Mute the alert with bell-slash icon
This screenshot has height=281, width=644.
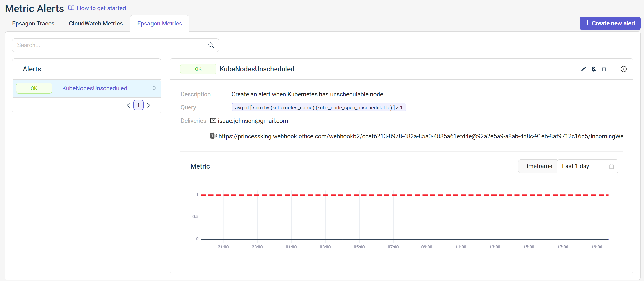(594, 69)
